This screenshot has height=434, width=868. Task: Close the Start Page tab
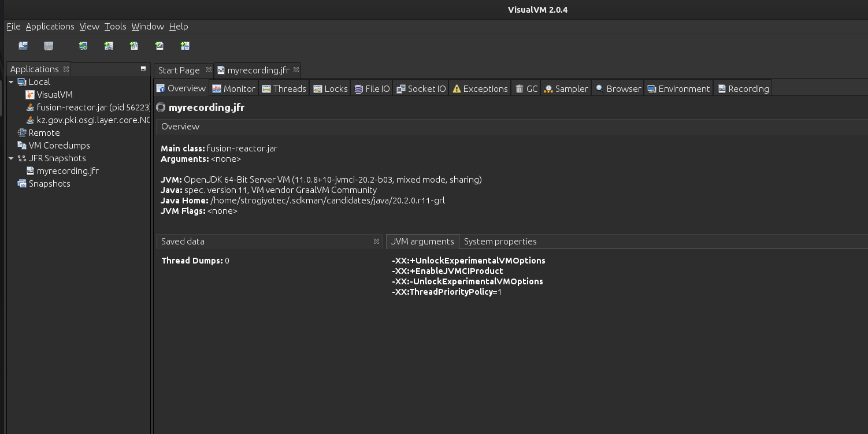point(209,70)
